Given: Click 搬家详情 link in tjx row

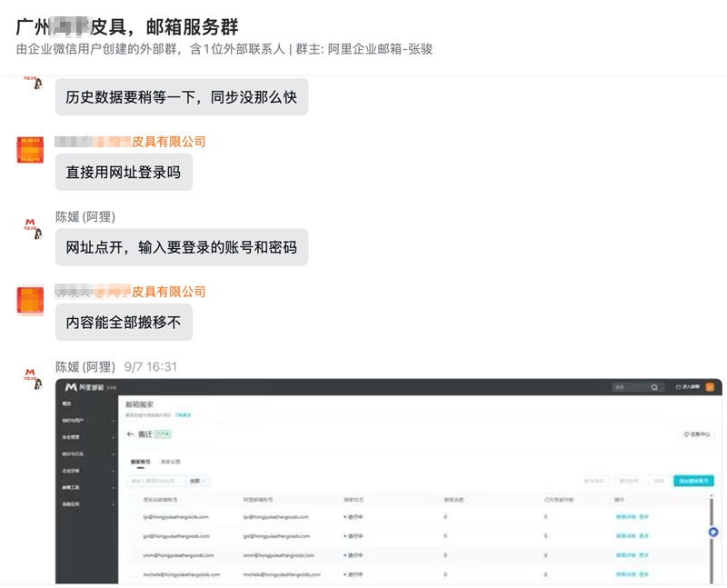Looking at the screenshot, I should click(625, 516).
